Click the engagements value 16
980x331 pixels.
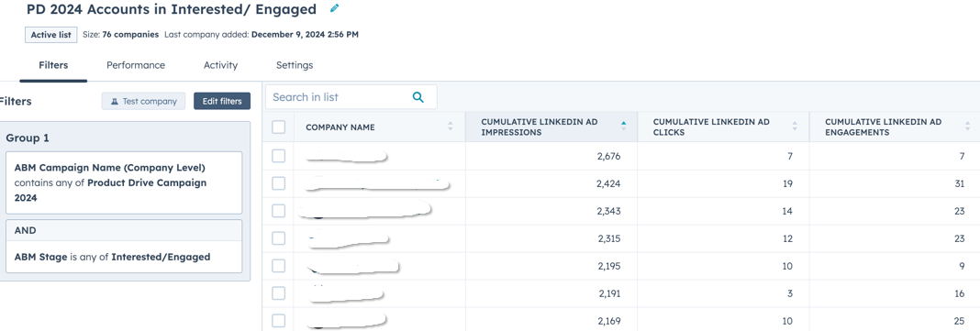click(x=960, y=293)
